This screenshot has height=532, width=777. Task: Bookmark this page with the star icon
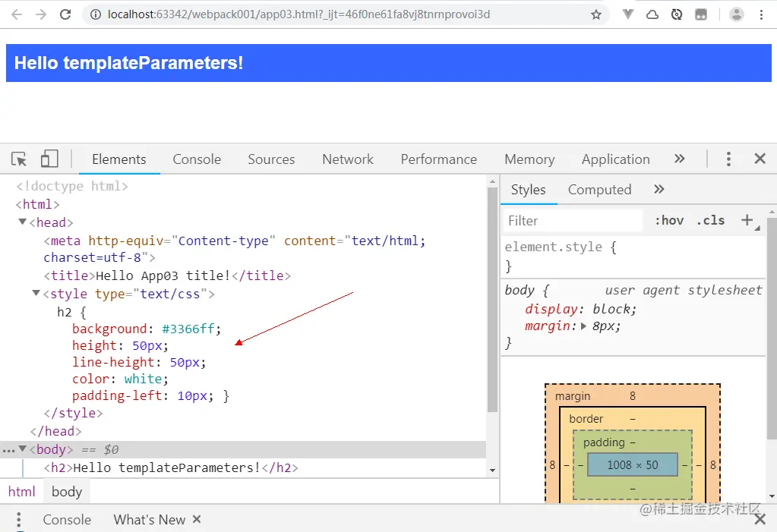point(596,14)
